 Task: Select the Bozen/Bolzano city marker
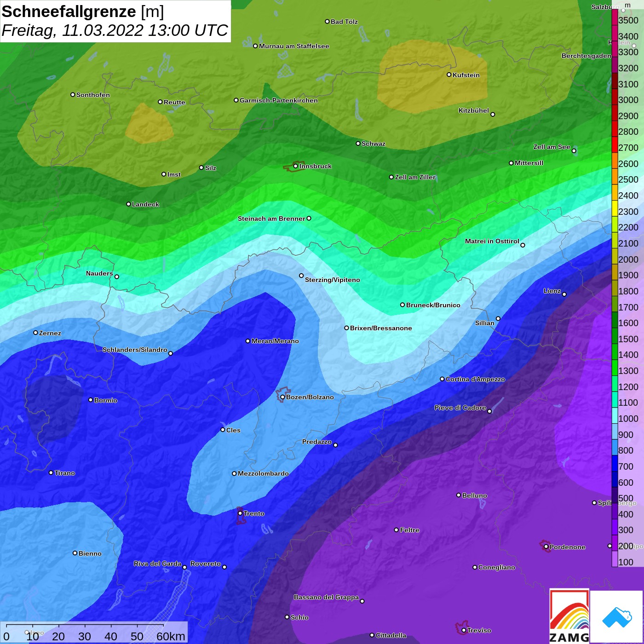coord(282,397)
